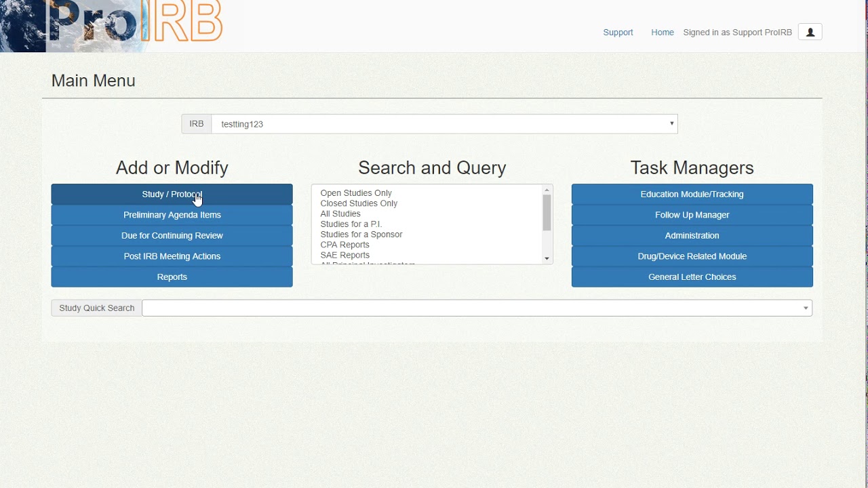Click the query list scroll-down arrow
The image size is (868, 488).
(547, 258)
